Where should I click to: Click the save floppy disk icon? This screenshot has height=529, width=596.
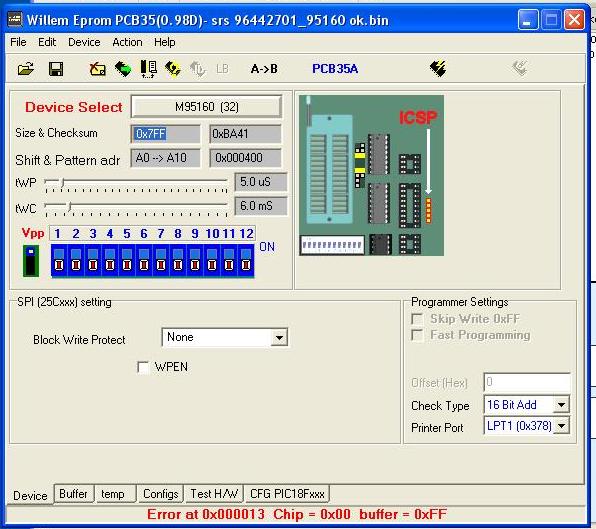click(x=56, y=69)
